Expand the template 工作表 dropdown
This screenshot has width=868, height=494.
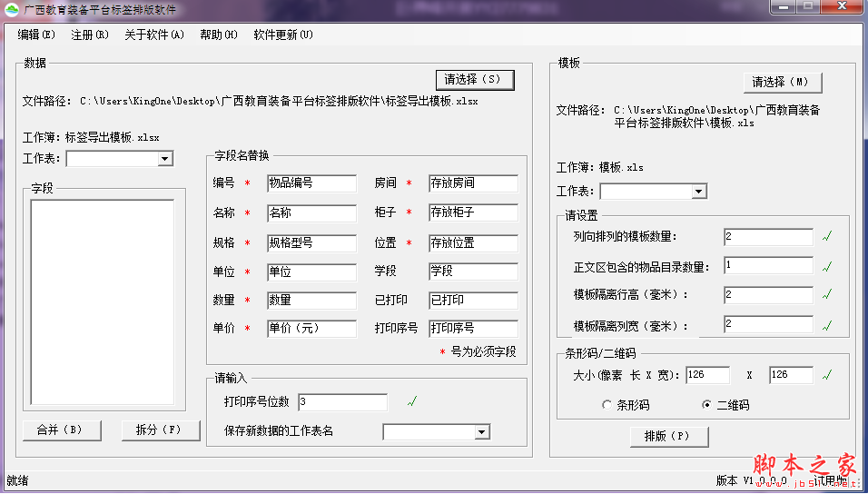(x=698, y=192)
